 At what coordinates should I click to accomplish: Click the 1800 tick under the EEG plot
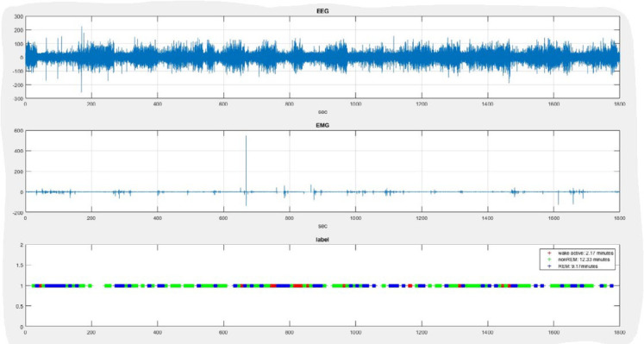(x=619, y=104)
